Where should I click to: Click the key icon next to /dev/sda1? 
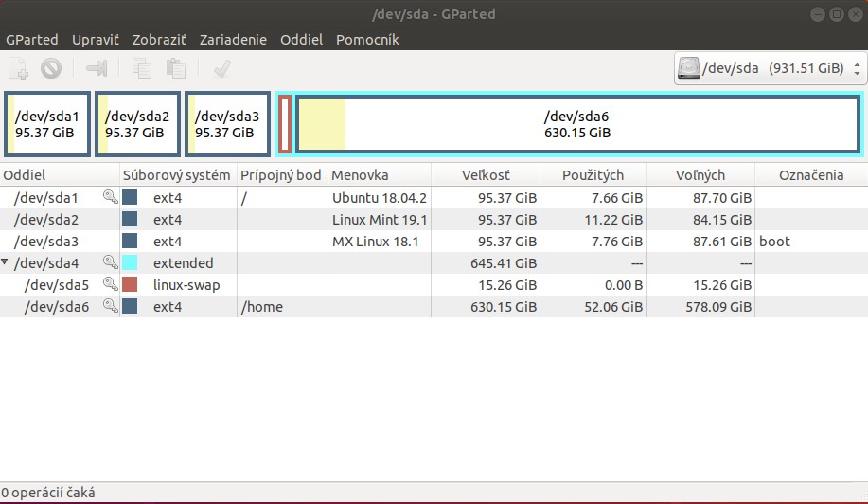click(111, 198)
